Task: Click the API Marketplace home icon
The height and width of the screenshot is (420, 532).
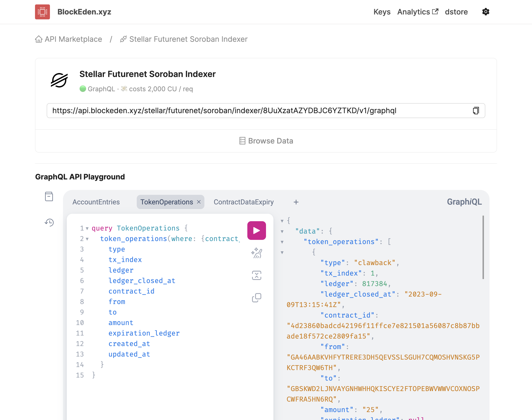Action: click(38, 39)
